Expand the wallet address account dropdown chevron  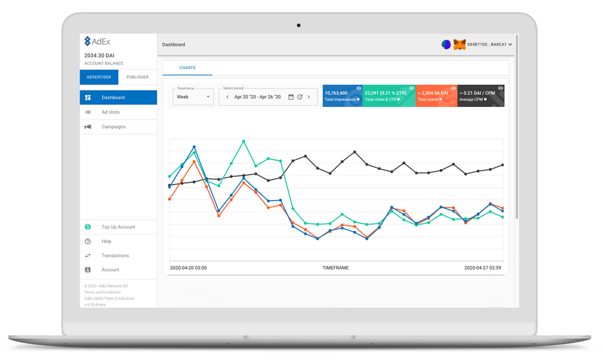tap(511, 45)
